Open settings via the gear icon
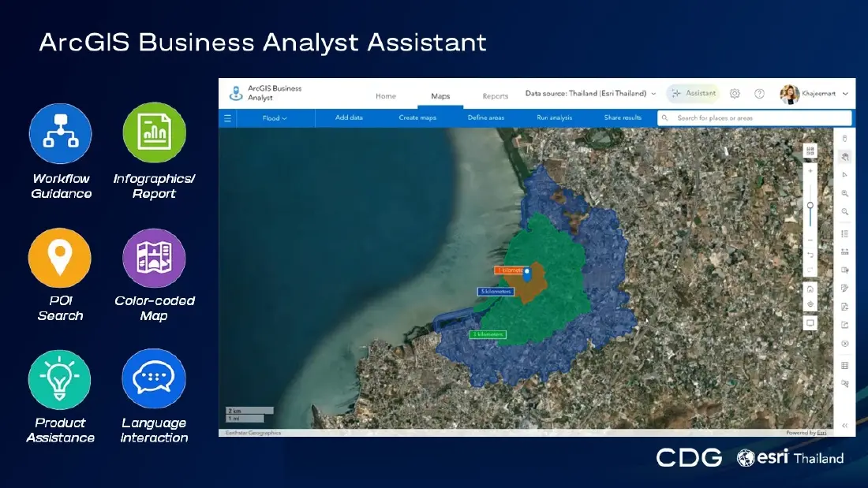 [x=735, y=94]
